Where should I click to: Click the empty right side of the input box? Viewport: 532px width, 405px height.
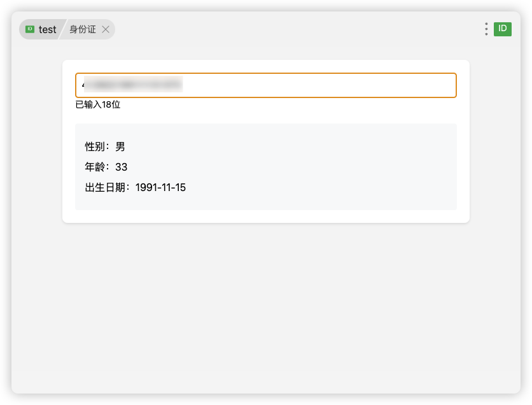point(319,85)
